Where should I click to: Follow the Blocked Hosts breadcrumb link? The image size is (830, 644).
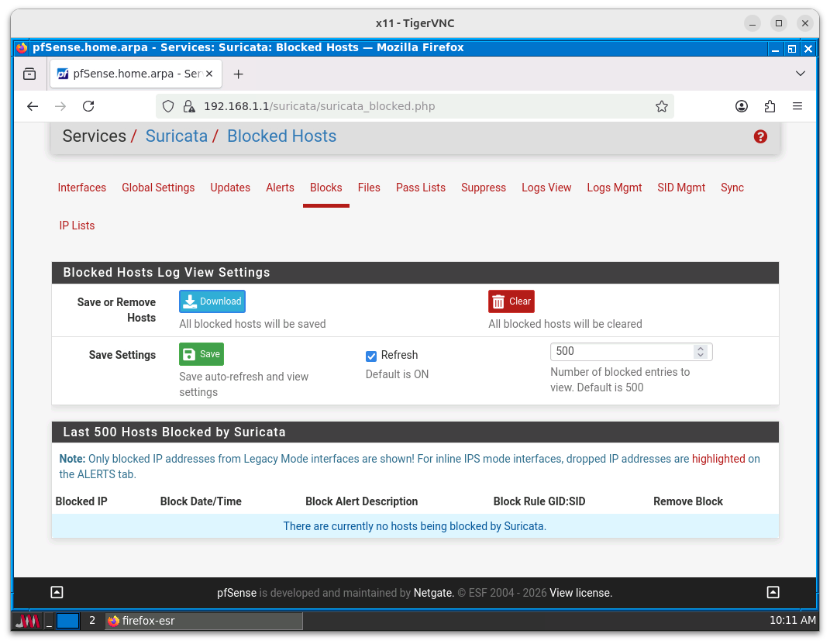point(281,136)
